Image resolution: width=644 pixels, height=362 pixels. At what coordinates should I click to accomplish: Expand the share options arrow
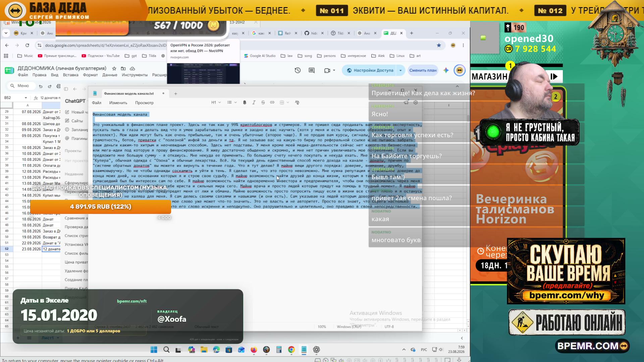pos(400,70)
